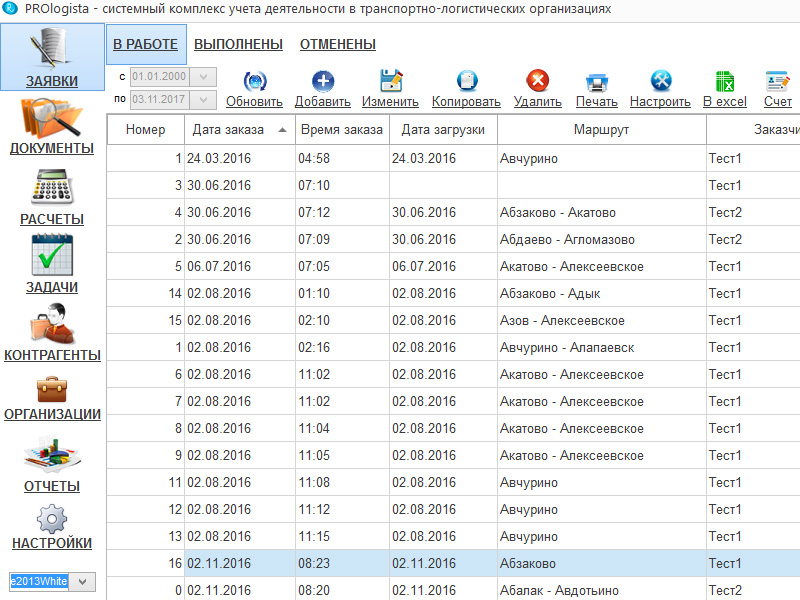Click the РАСЧЕТЫ label link

click(x=52, y=219)
